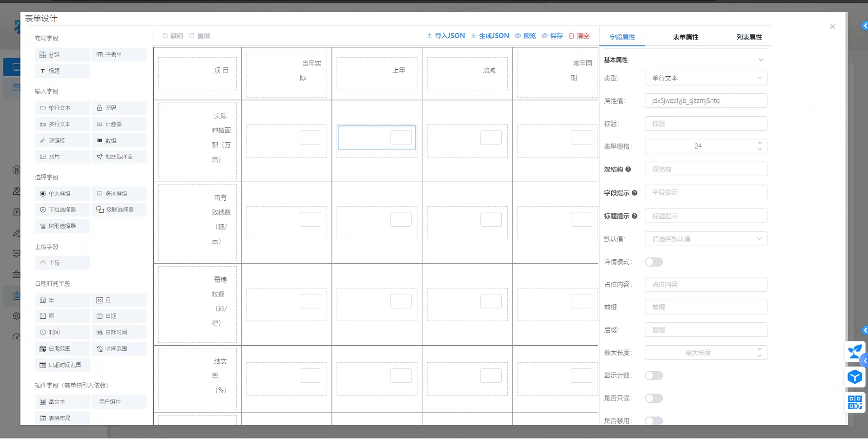Click the 前缀 input field

pos(706,307)
